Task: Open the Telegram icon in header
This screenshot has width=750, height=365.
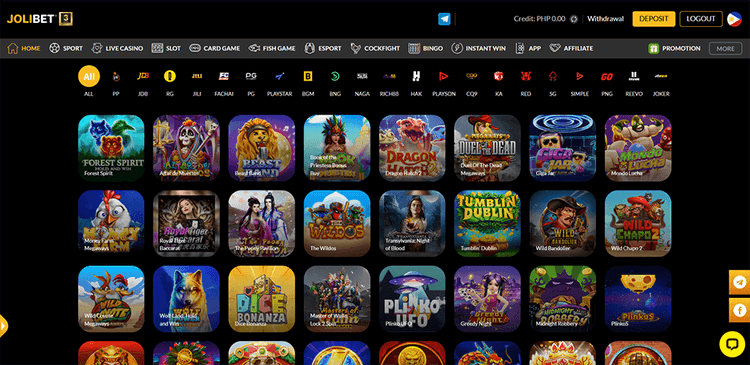Action: pyautogui.click(x=444, y=19)
